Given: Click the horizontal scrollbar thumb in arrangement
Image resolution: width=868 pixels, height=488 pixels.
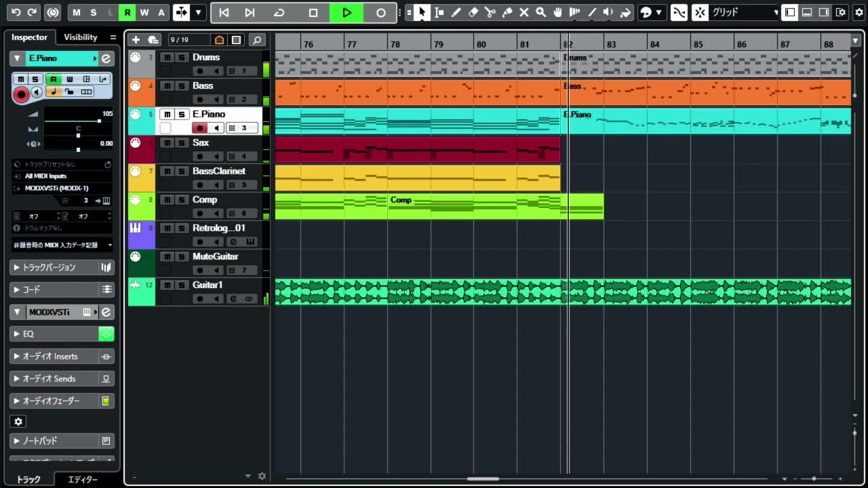Looking at the screenshot, I should [483, 479].
